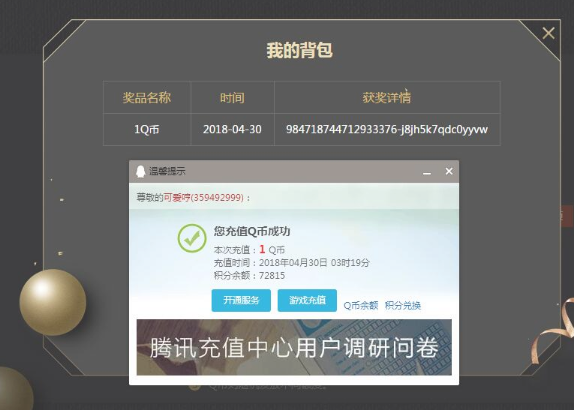
Task: Click the green success checkmark icon
Action: (192, 238)
